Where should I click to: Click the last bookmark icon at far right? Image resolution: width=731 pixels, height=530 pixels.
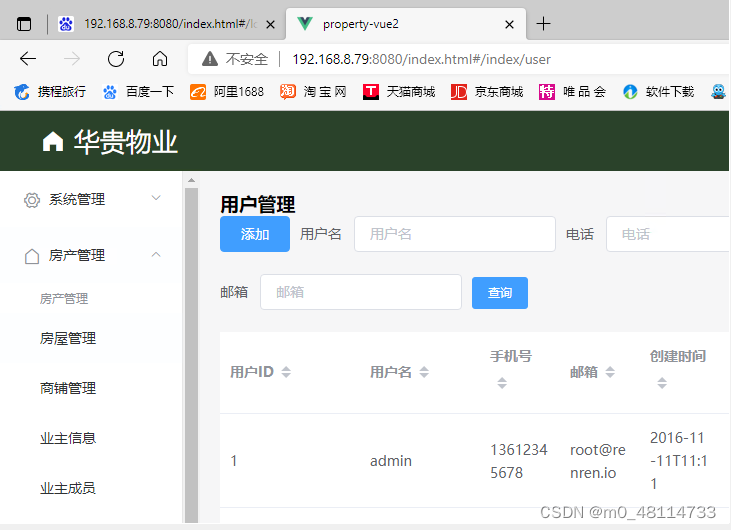pos(718,92)
